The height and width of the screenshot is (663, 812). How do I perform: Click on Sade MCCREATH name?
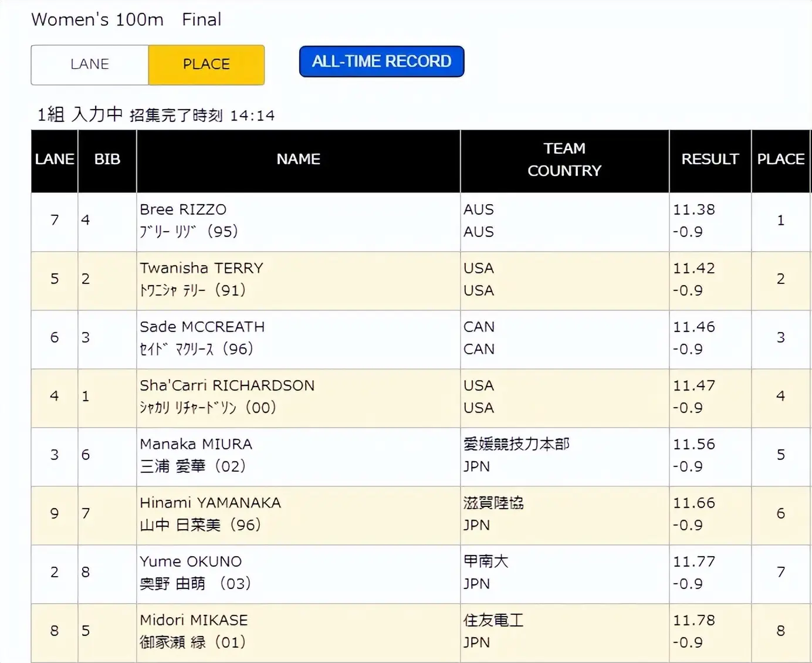(202, 327)
